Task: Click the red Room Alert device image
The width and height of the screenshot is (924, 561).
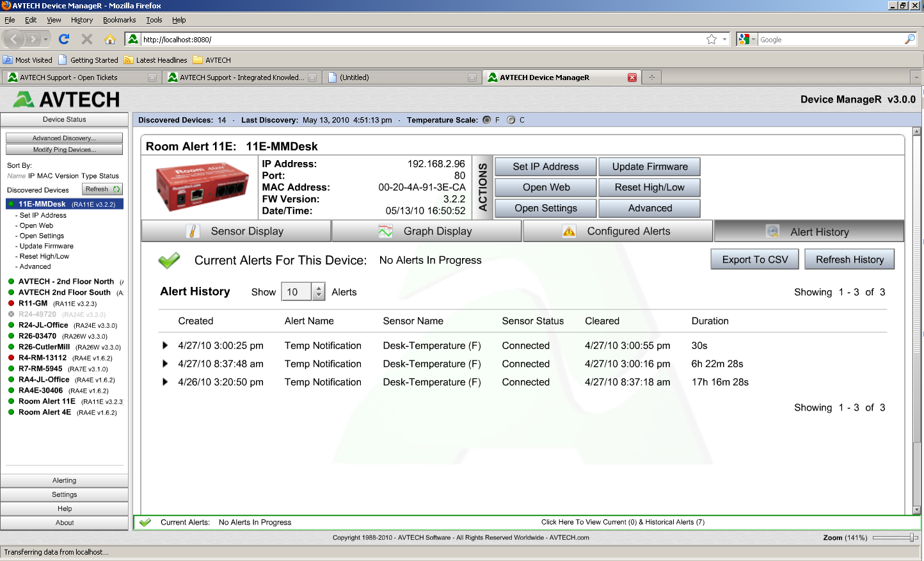Action: tap(202, 186)
